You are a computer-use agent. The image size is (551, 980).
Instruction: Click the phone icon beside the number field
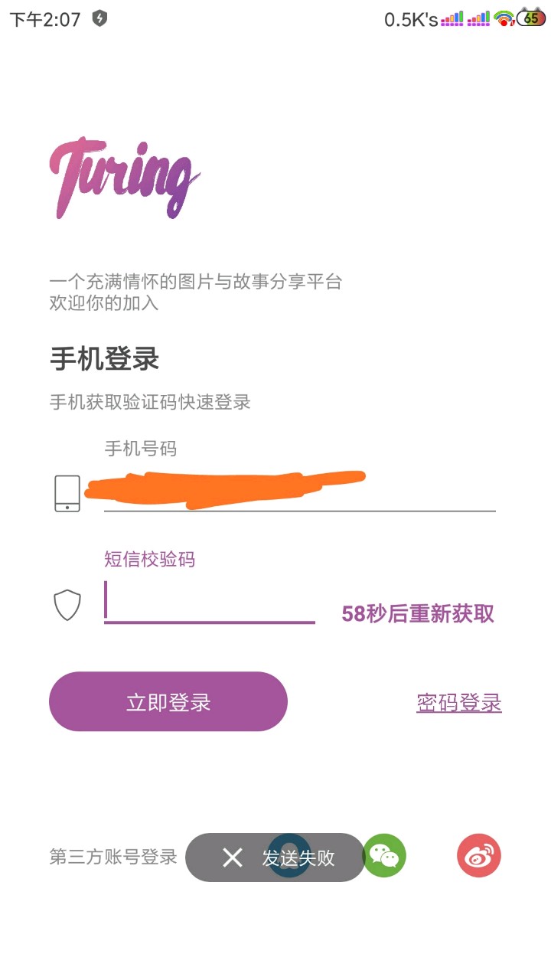pyautogui.click(x=67, y=493)
